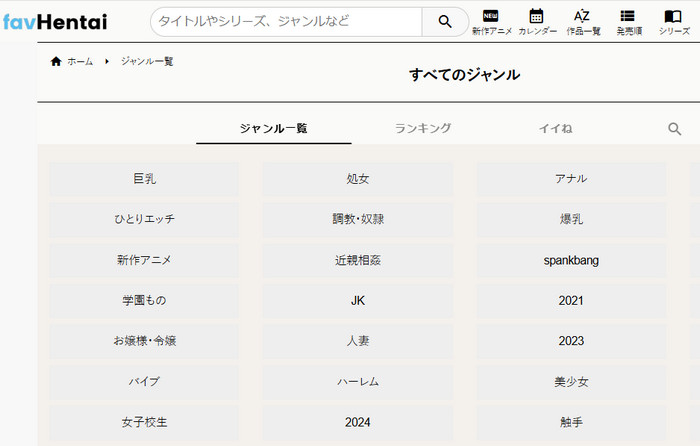
Task: Select the ハーレム genre tile
Action: pyautogui.click(x=357, y=382)
